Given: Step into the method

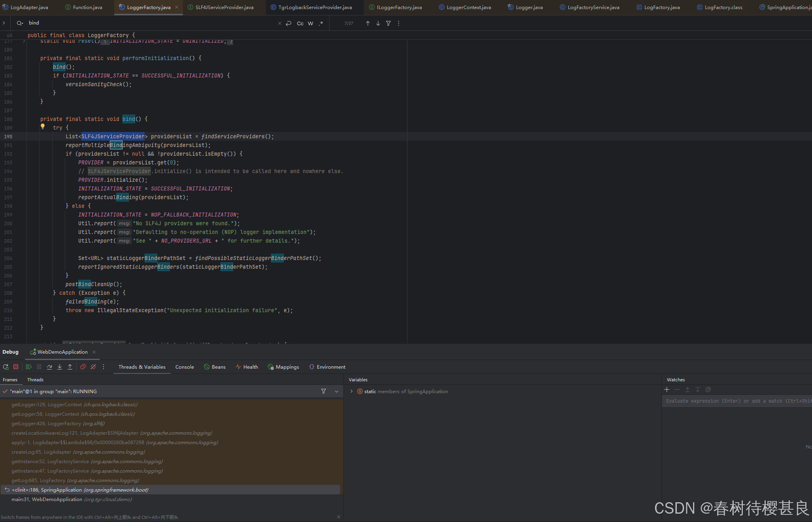Looking at the screenshot, I should 60,367.
